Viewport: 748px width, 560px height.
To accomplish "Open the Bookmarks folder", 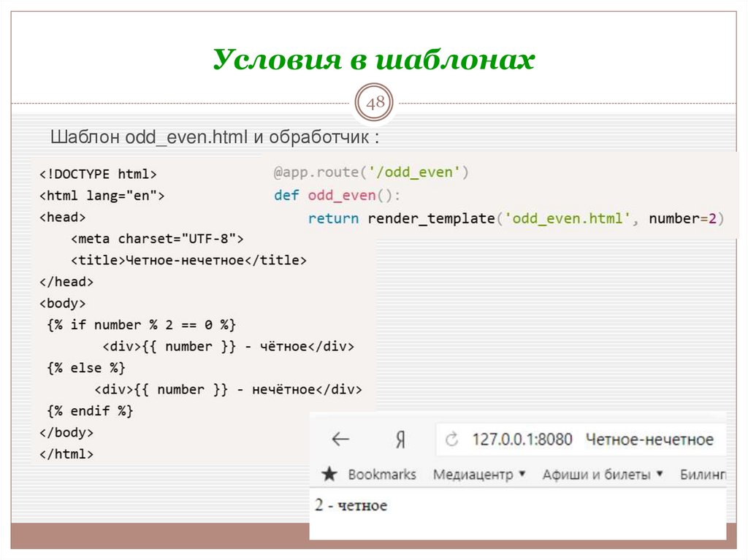I will 381,475.
